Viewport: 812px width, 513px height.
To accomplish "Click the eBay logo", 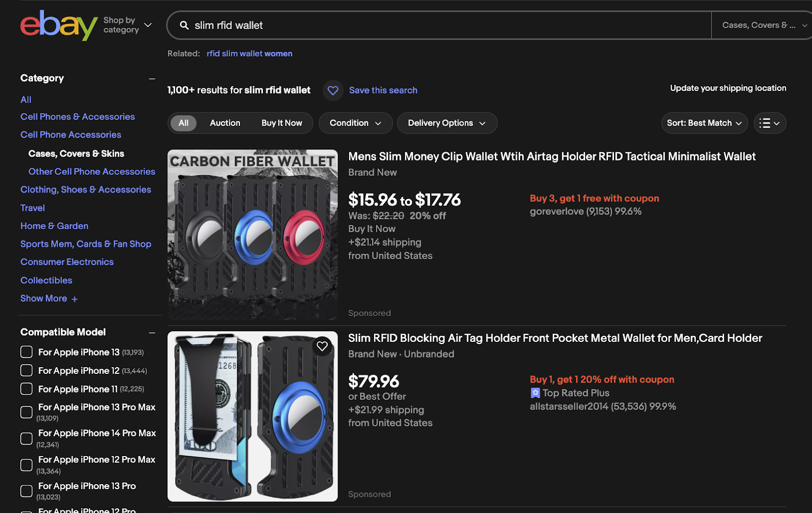I will [x=57, y=25].
